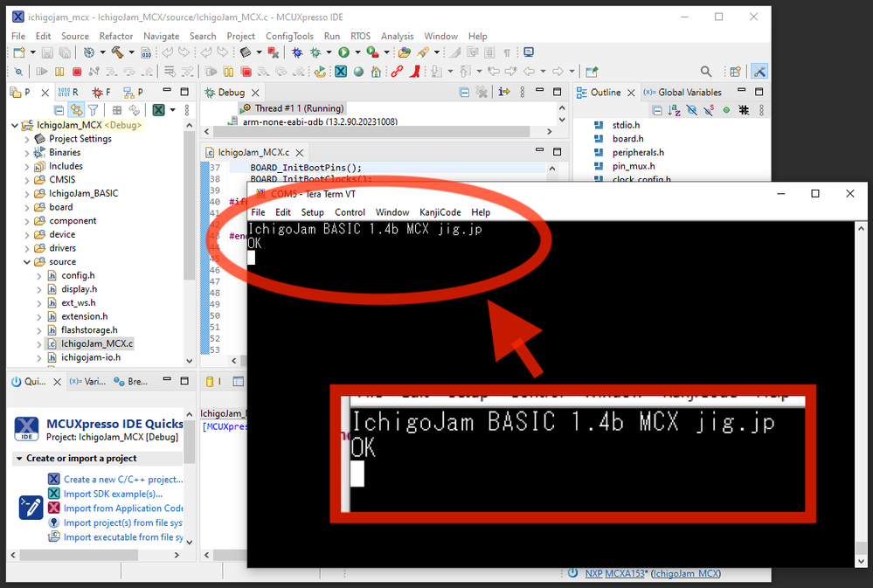Select pin_mux.h in Outline

coord(634,166)
